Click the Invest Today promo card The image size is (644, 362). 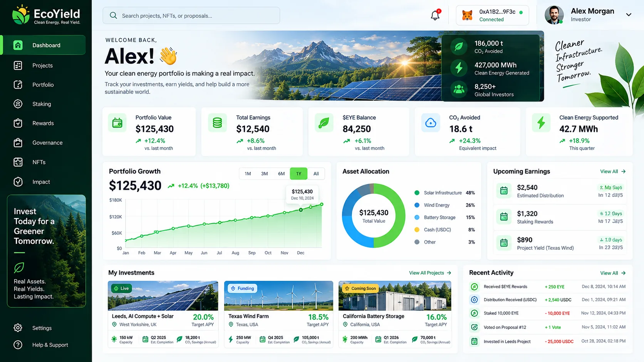coord(46,251)
